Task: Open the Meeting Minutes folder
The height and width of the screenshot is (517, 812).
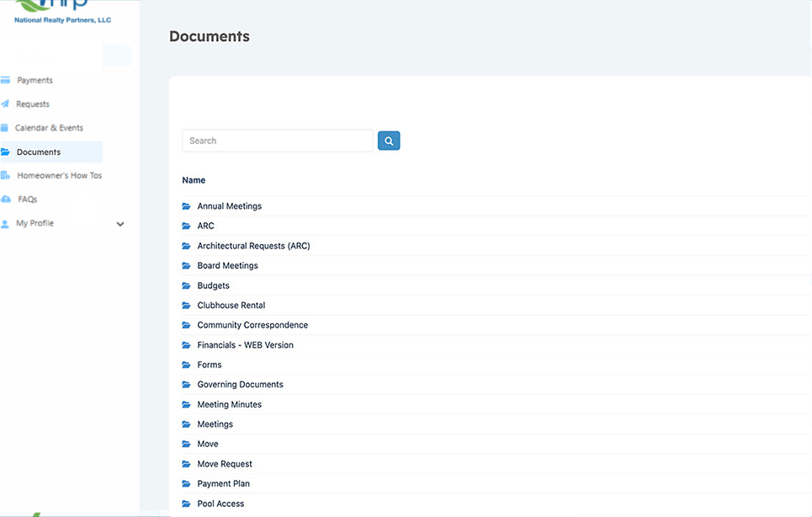Action: 229,404
